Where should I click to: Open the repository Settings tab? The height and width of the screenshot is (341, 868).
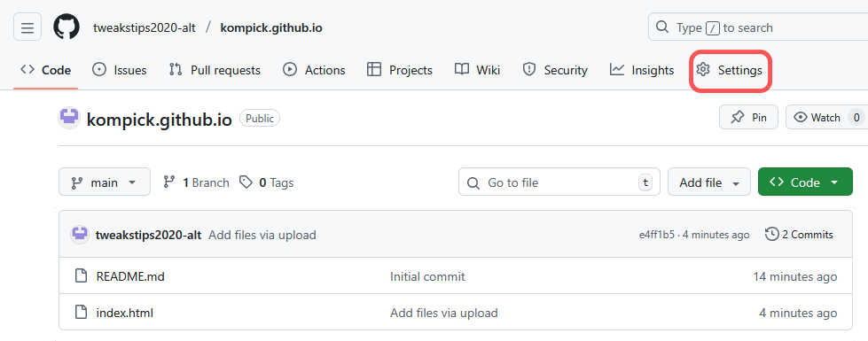point(730,70)
